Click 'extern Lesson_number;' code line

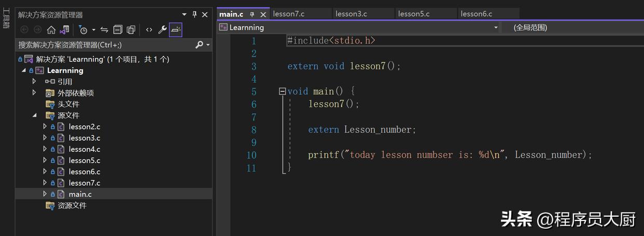point(362,130)
